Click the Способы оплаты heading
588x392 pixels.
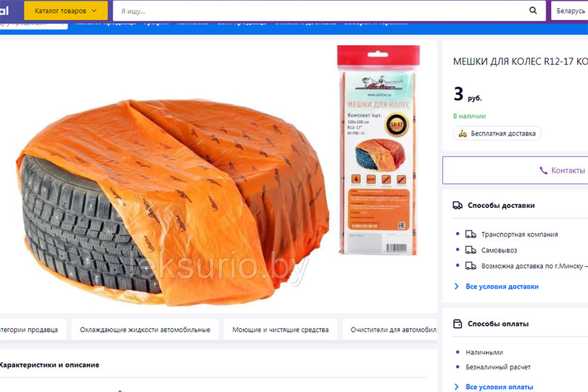click(498, 324)
